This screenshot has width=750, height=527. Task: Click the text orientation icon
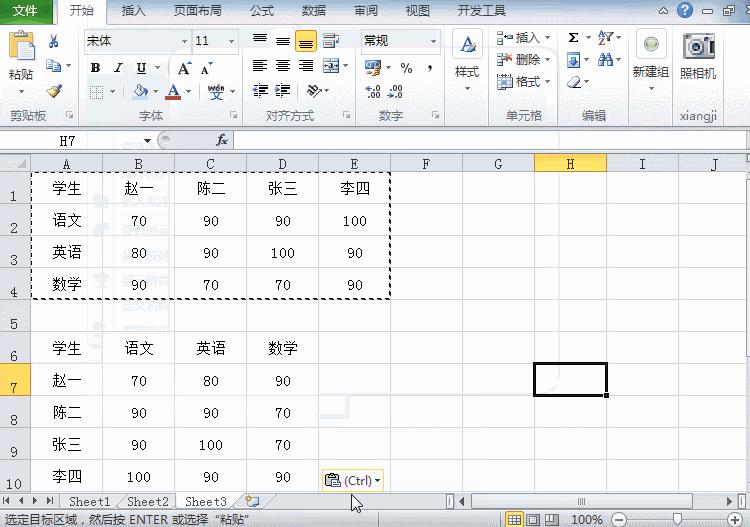314,90
